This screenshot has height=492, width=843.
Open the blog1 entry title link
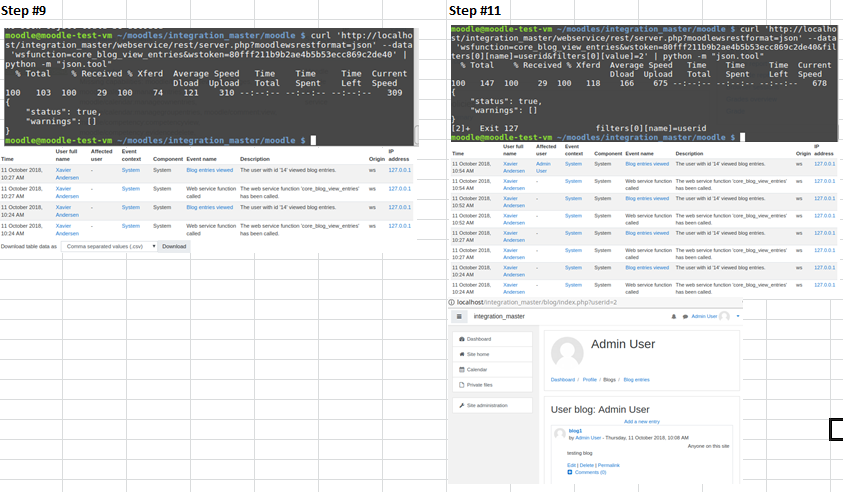click(575, 431)
